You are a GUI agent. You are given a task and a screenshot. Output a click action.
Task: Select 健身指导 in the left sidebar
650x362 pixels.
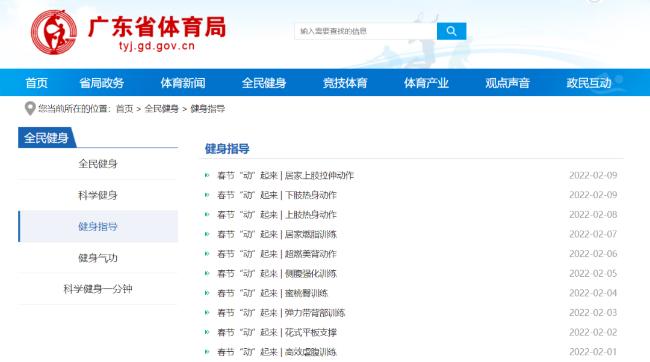click(98, 226)
